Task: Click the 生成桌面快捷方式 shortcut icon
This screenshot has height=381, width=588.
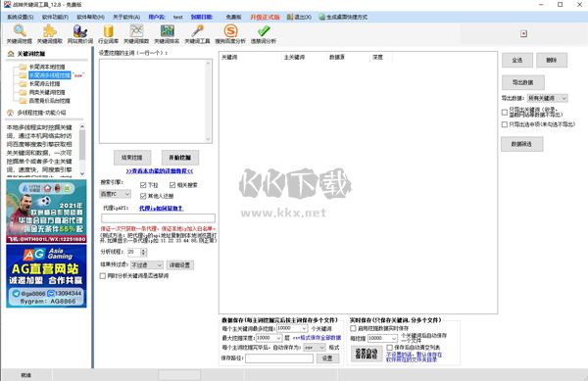Action: [x=321, y=17]
